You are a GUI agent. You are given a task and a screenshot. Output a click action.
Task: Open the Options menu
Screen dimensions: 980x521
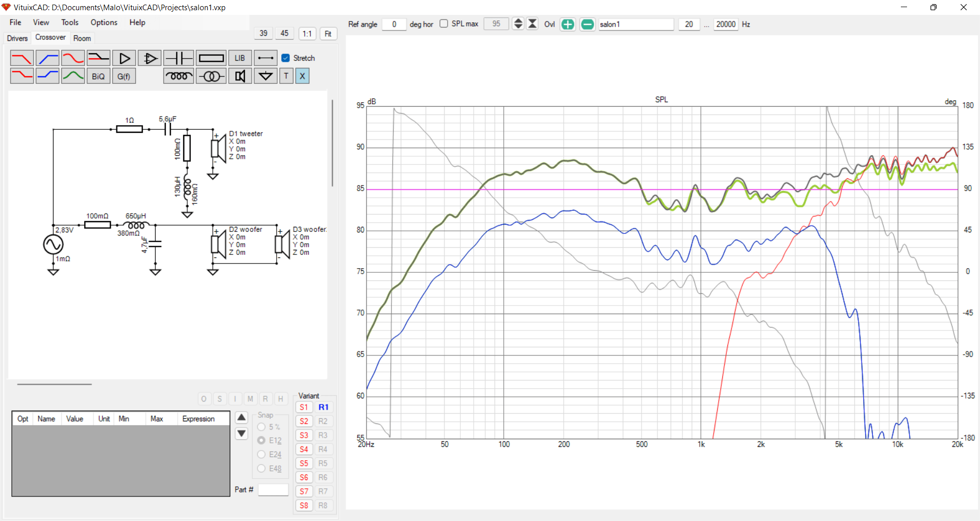(104, 22)
